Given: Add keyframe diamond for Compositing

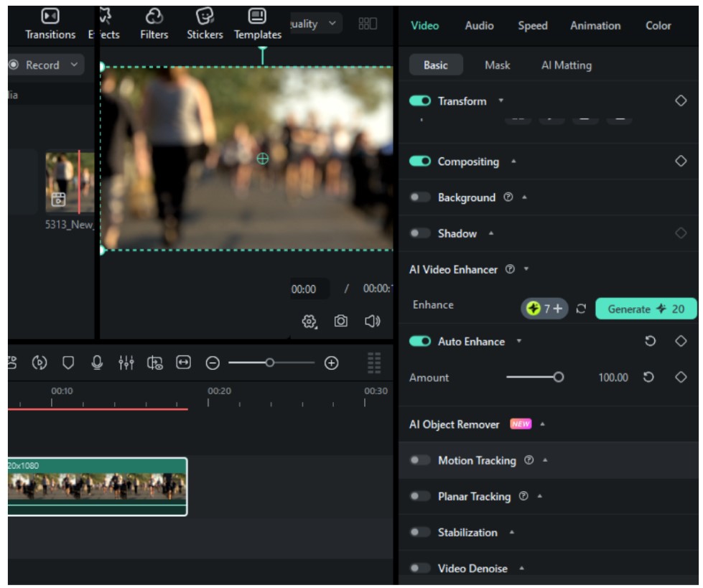Looking at the screenshot, I should pos(681,162).
